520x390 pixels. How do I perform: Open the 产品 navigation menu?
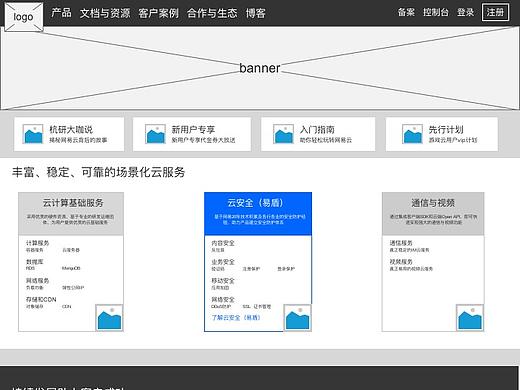coord(61,13)
